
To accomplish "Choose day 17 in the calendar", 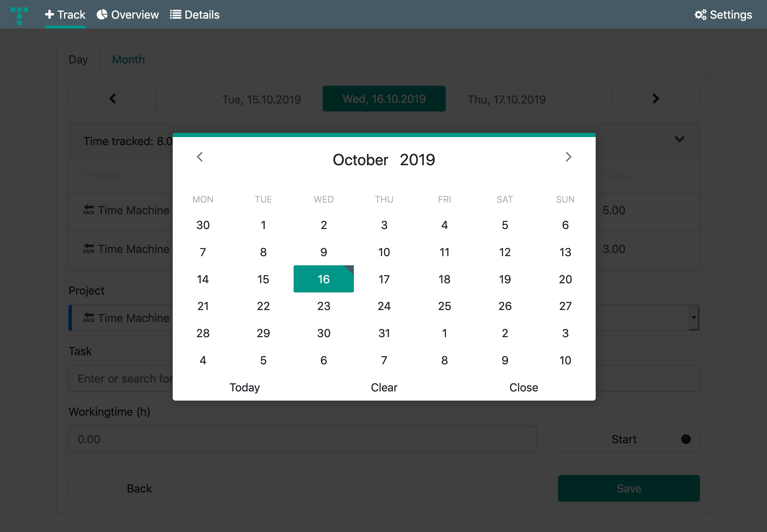I will (384, 279).
